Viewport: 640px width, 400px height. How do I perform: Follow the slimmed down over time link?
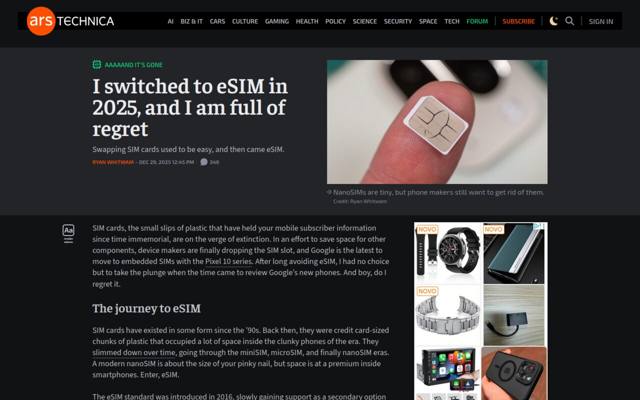click(134, 352)
